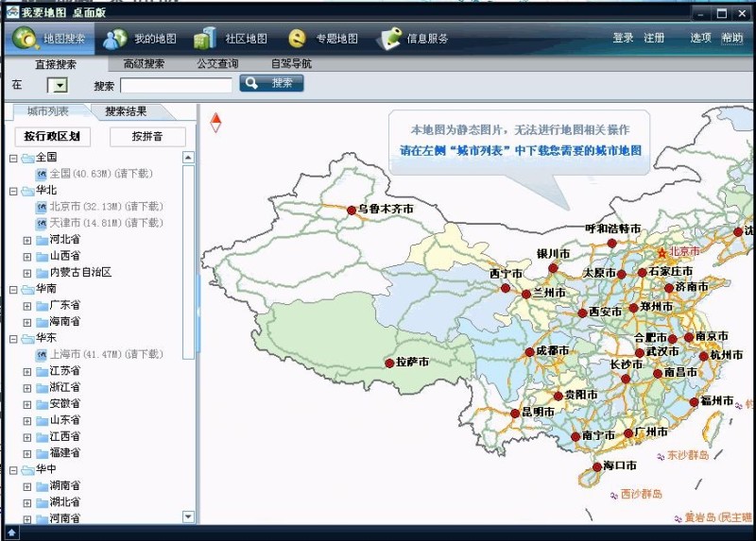Open 信息服务 notepad icon

[x=389, y=39]
